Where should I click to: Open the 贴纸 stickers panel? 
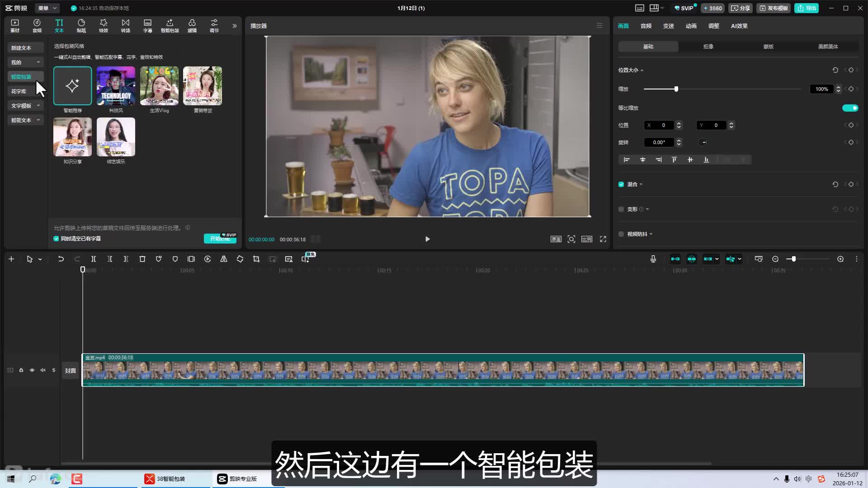click(x=81, y=25)
